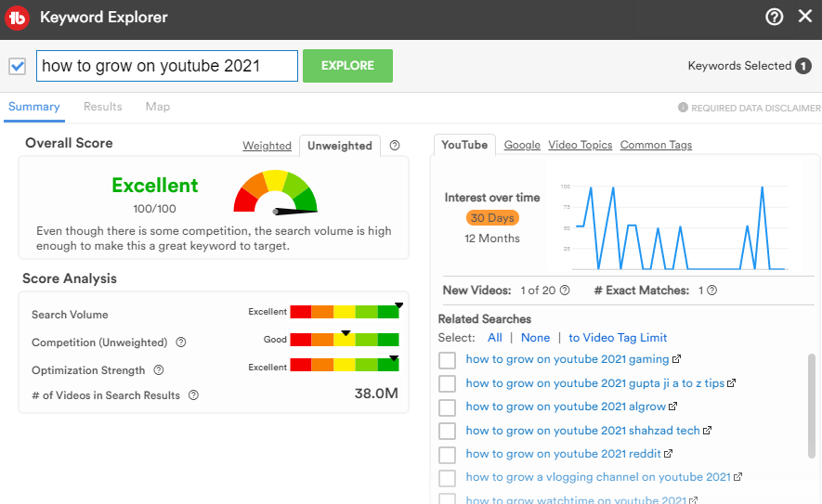
Task: Click the Search Volume color bar
Action: [x=345, y=312]
